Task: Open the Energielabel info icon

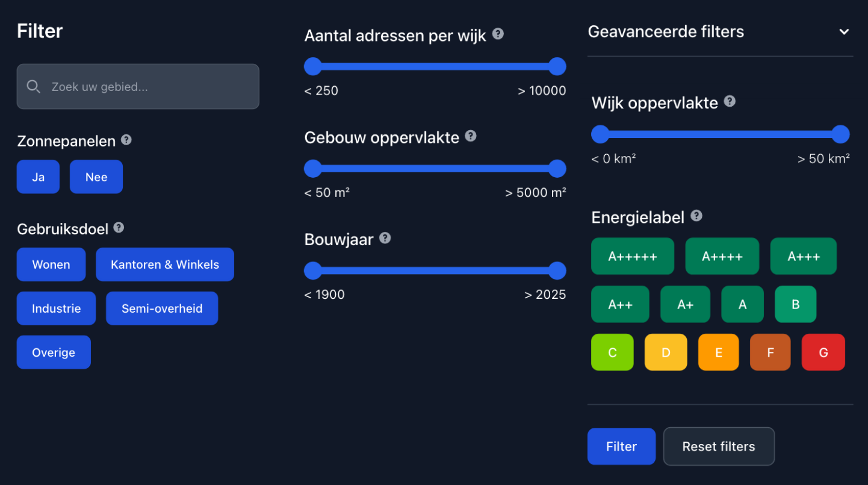Action: click(696, 216)
